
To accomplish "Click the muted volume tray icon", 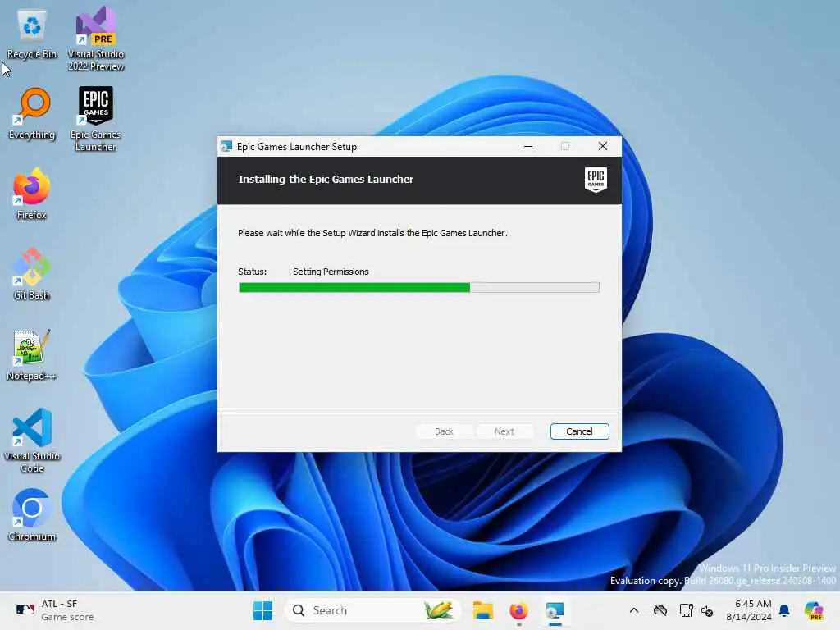I will pyautogui.click(x=707, y=610).
